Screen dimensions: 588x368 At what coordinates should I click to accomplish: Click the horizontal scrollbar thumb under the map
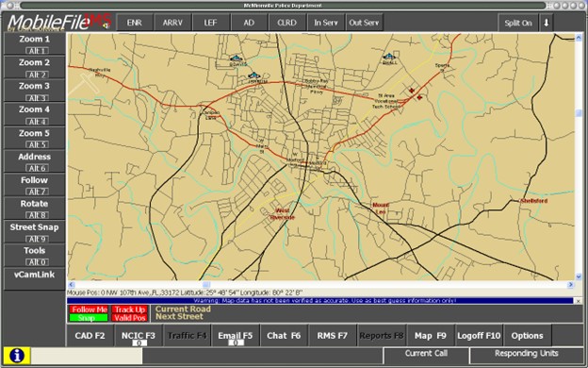click(x=206, y=285)
